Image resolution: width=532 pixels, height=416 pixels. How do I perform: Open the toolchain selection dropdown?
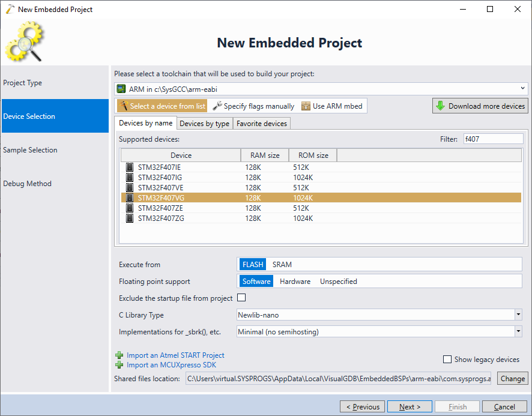[x=320, y=89]
